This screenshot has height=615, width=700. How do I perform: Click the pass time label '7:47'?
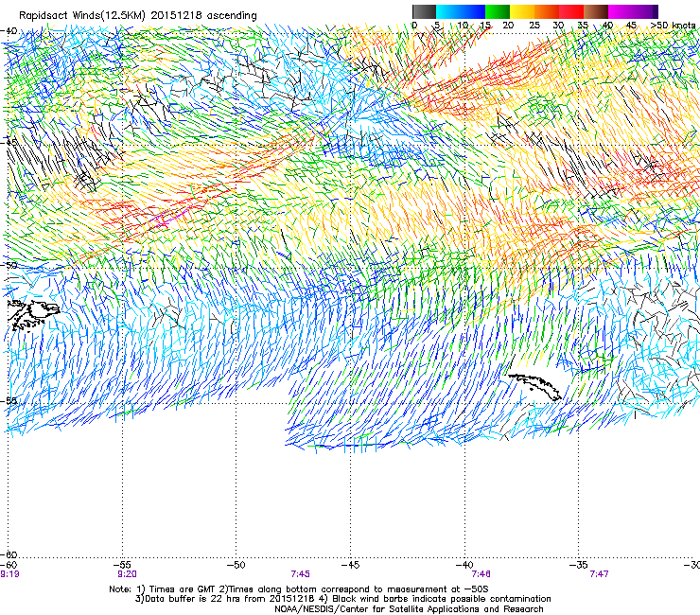point(599,574)
